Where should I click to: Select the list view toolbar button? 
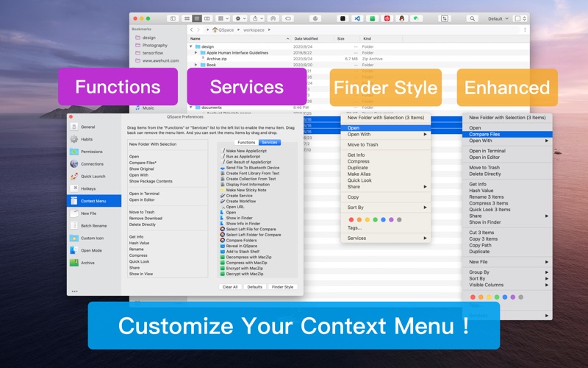point(197,18)
